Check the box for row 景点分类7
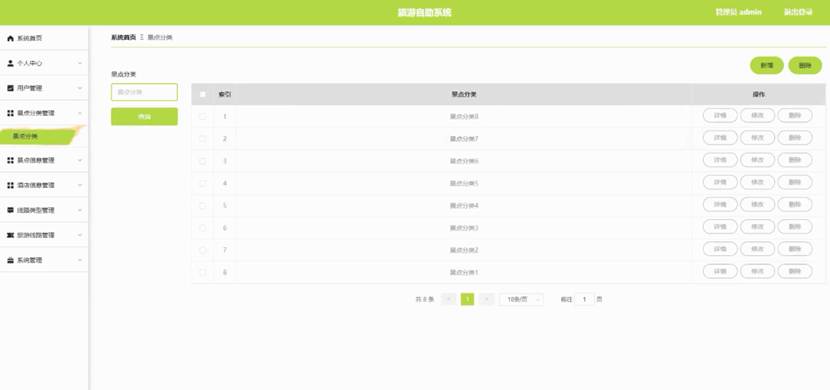Screen dimensions: 830x390 click(203, 139)
